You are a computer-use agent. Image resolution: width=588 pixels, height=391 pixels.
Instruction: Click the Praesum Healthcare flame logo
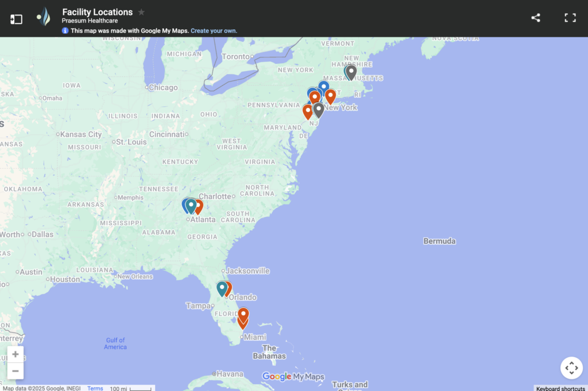tap(44, 18)
